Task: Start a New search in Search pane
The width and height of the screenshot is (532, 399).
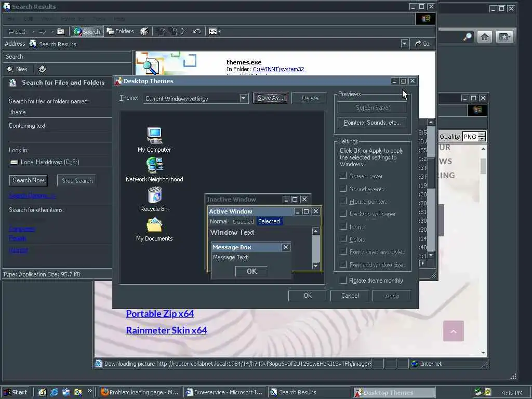Action: coord(17,69)
